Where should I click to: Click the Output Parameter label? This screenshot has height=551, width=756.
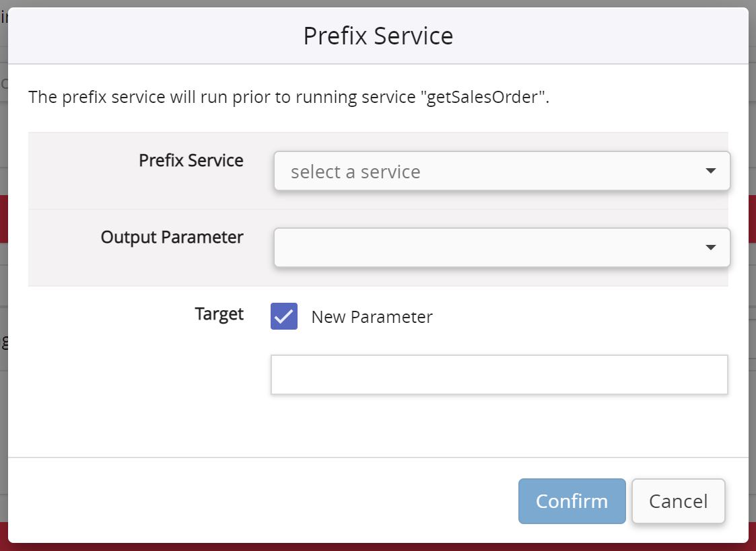[x=172, y=237]
